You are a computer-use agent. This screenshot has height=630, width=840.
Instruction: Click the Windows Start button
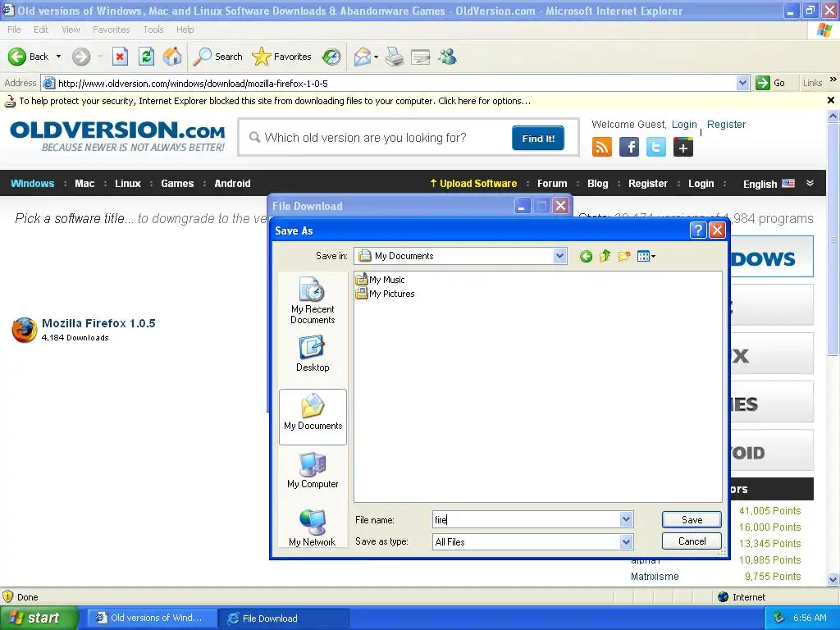tap(39, 618)
